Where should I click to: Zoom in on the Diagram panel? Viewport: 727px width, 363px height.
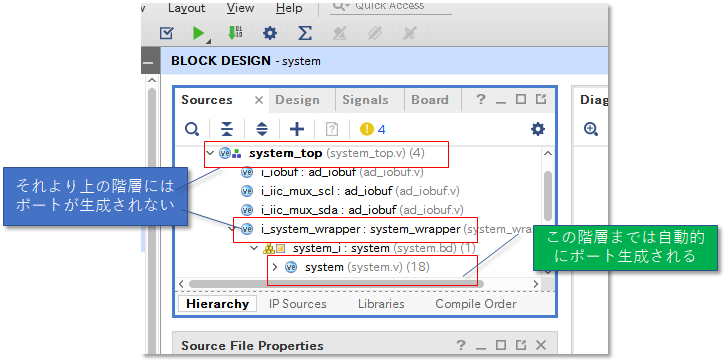point(591,129)
